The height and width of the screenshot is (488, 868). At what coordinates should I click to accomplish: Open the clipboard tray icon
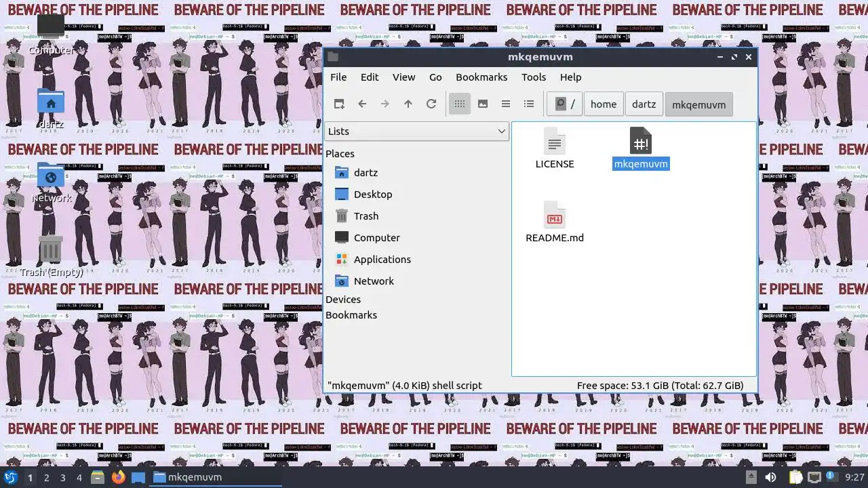coord(795,477)
